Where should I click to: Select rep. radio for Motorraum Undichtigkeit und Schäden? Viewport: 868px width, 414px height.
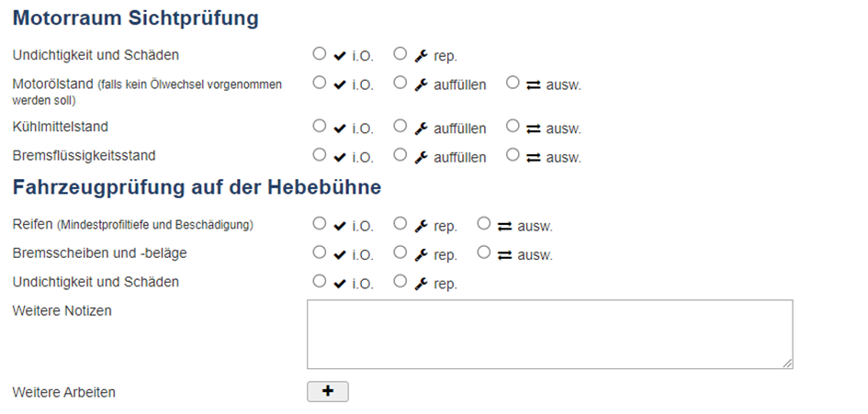pos(400,53)
